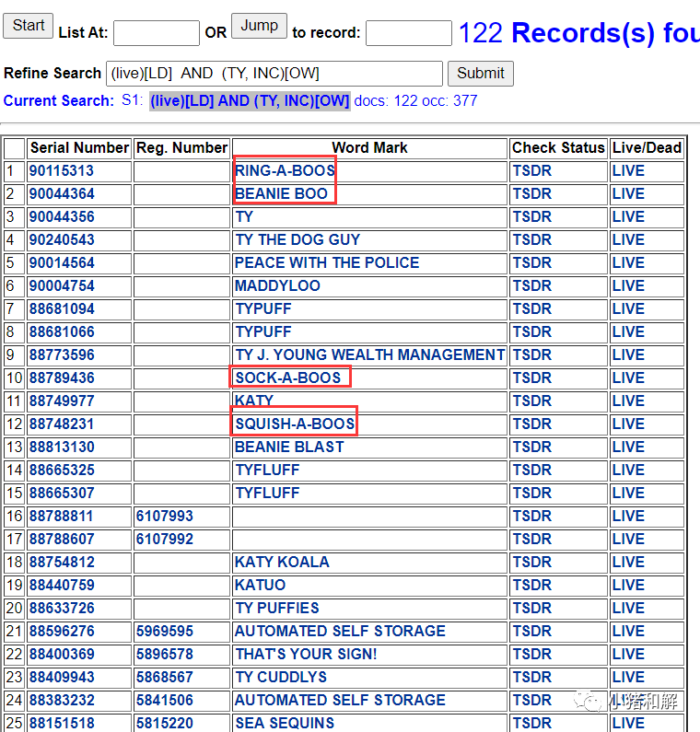Open serial number 90044356
Viewport: 700px width, 732px height.
click(x=62, y=216)
